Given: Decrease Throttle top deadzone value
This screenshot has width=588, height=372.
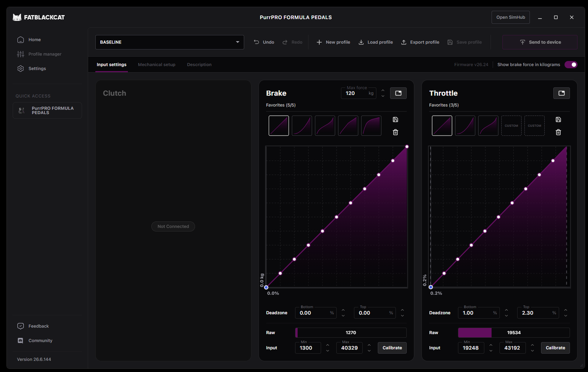Looking at the screenshot, I should (x=566, y=316).
